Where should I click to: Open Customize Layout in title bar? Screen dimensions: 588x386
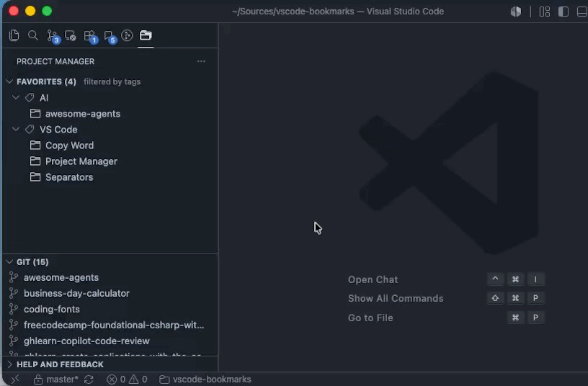click(545, 12)
